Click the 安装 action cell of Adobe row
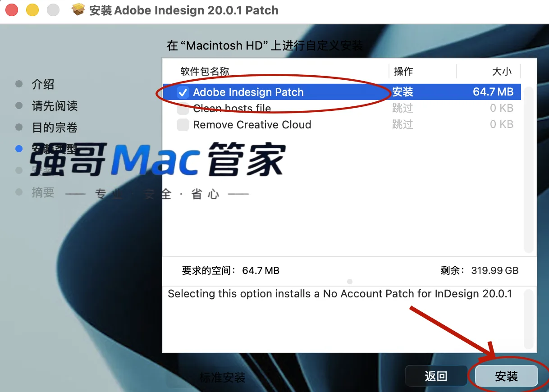The width and height of the screenshot is (549, 392). [x=403, y=92]
